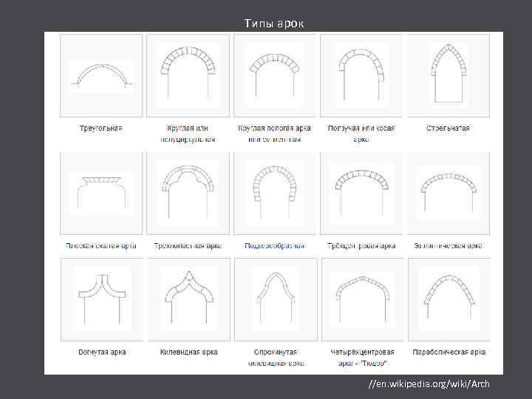Select the Опрокинутая килевидная арка drawing
532x399 pixels.
(276, 299)
